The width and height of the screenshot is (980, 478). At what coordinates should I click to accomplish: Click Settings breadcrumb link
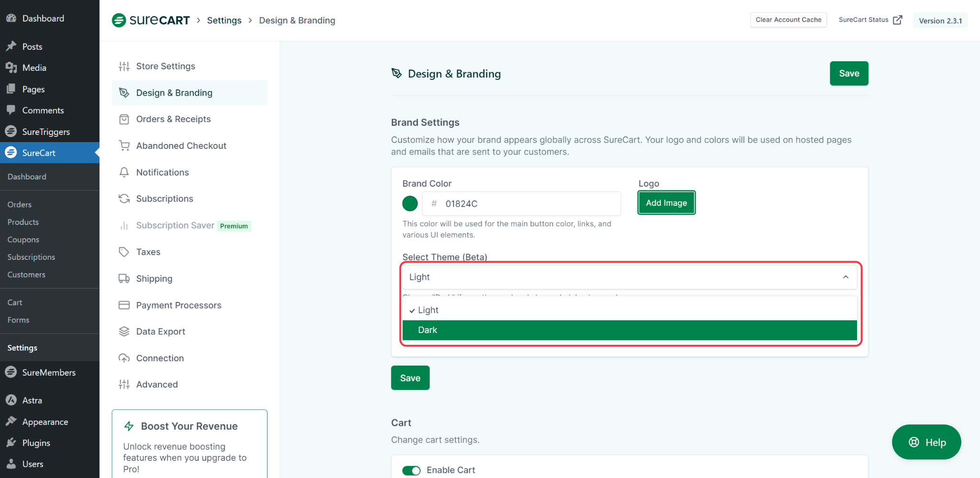coord(224,20)
